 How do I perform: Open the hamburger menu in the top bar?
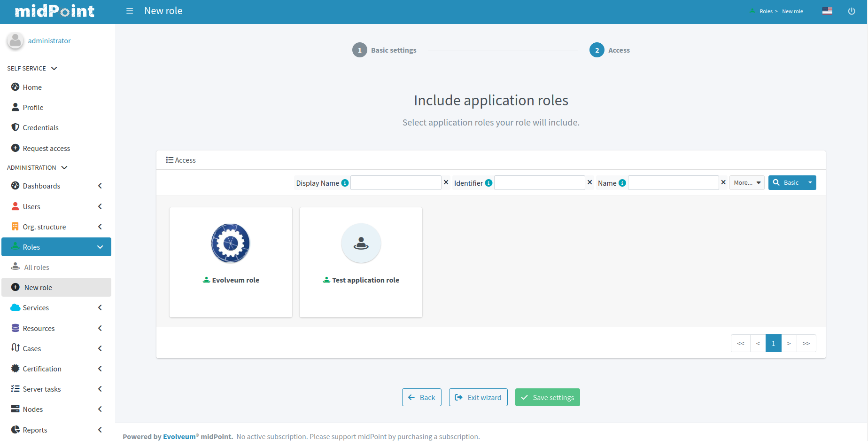click(x=130, y=11)
